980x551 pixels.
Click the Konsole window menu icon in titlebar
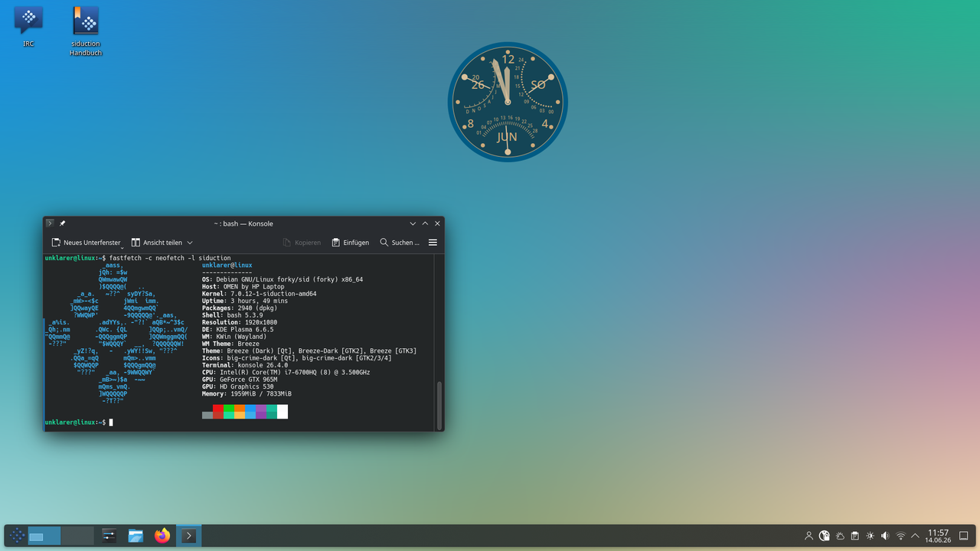click(50, 223)
